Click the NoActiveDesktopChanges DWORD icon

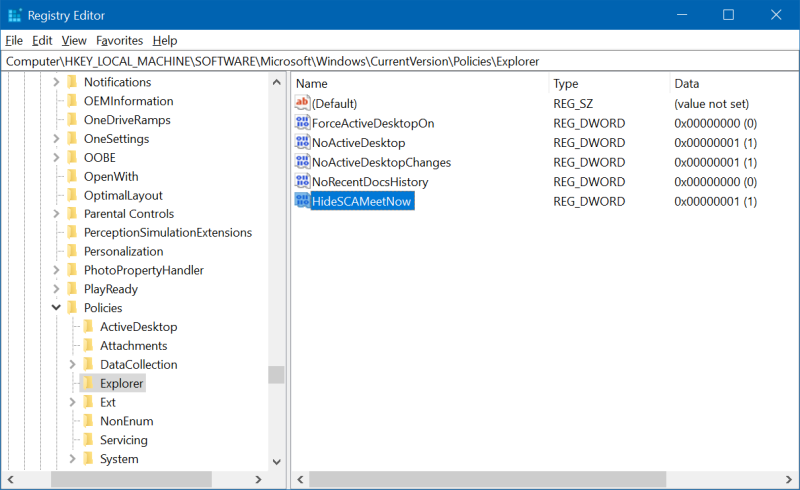pyautogui.click(x=303, y=162)
